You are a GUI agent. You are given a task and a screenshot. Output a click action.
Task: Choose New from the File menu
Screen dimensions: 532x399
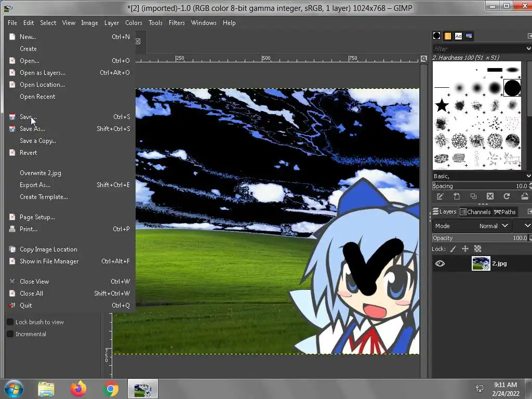(70, 37)
